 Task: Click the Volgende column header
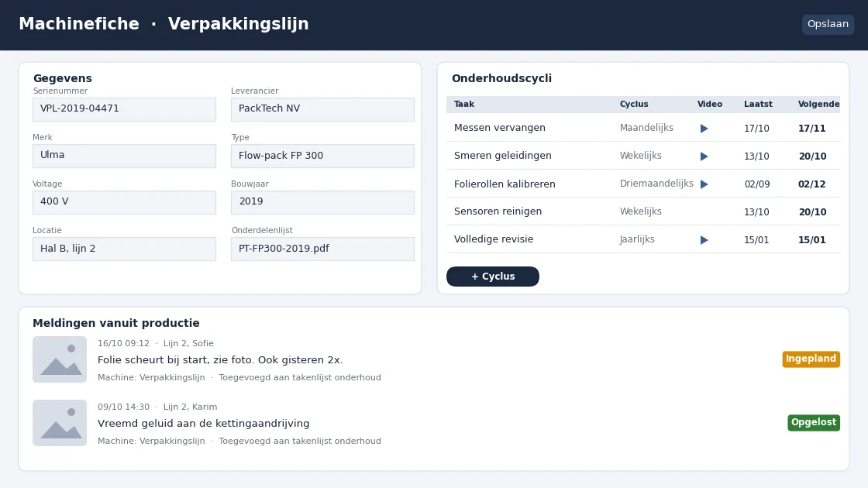click(818, 104)
